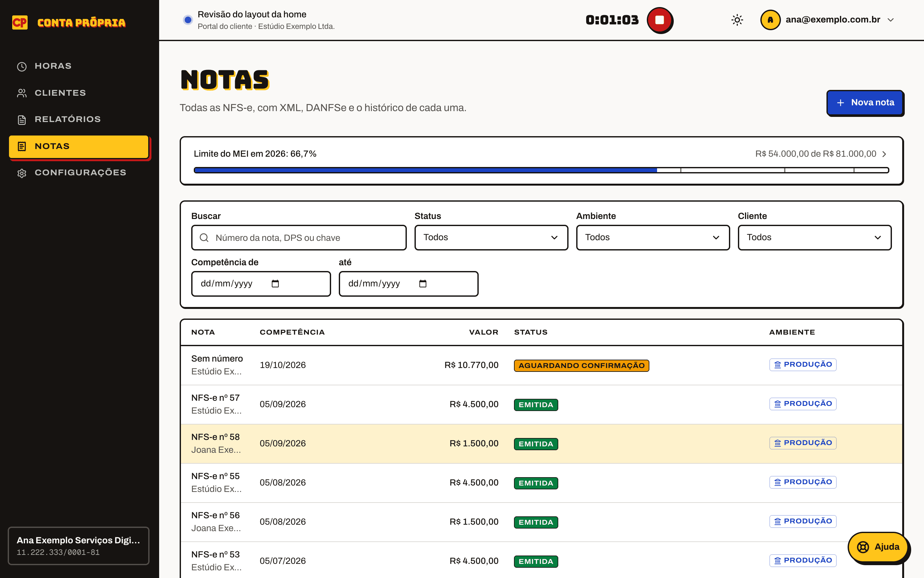This screenshot has width=924, height=578.
Task: Click the Competência column header
Action: coord(292,332)
